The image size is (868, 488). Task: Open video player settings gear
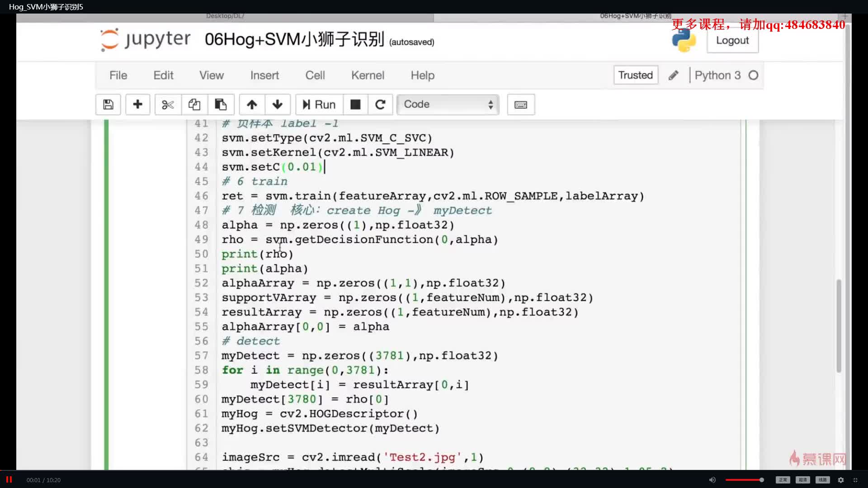(x=840, y=480)
